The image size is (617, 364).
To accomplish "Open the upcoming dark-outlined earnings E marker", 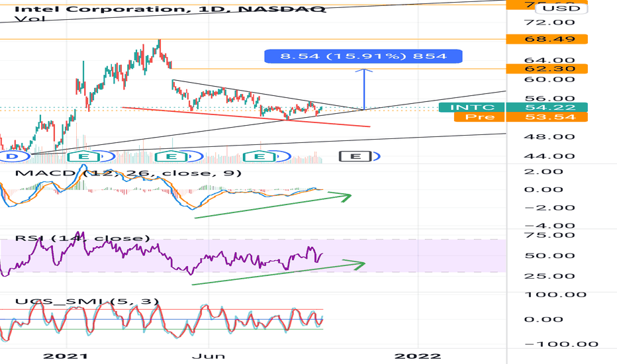I will tap(356, 157).
